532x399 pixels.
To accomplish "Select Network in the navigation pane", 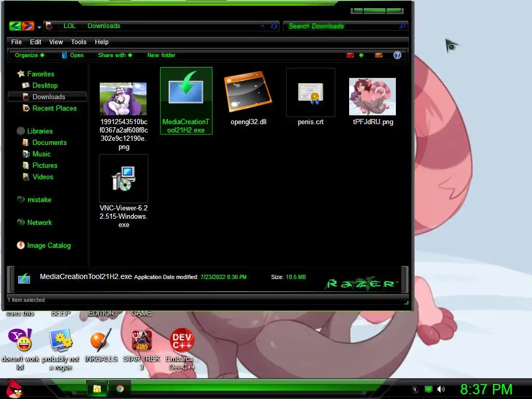I will coord(39,222).
